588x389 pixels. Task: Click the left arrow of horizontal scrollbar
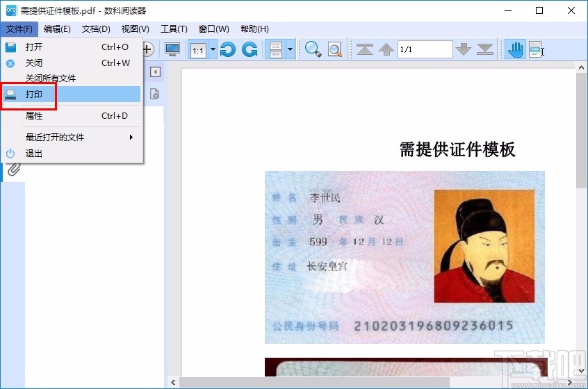[173, 382]
